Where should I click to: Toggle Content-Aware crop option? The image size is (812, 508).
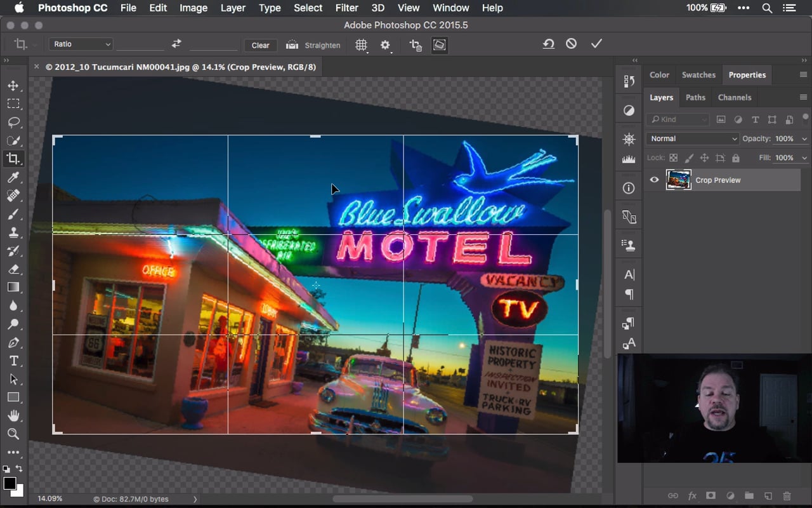pyautogui.click(x=440, y=45)
